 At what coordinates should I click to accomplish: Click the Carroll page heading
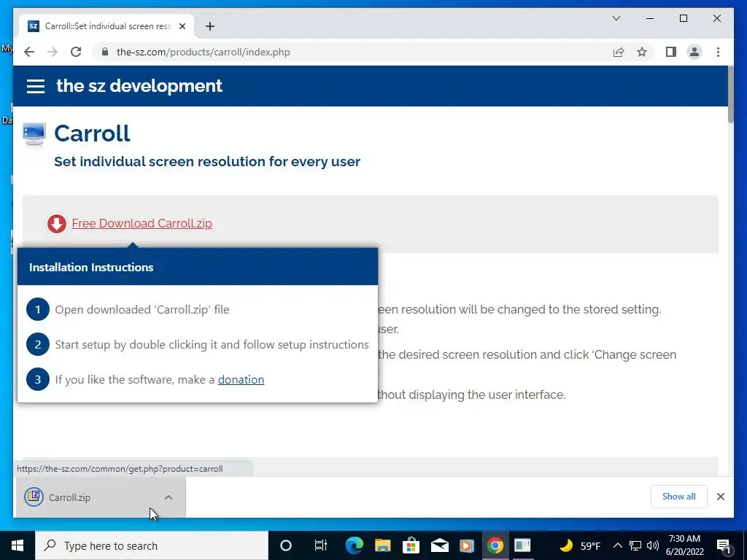[92, 133]
